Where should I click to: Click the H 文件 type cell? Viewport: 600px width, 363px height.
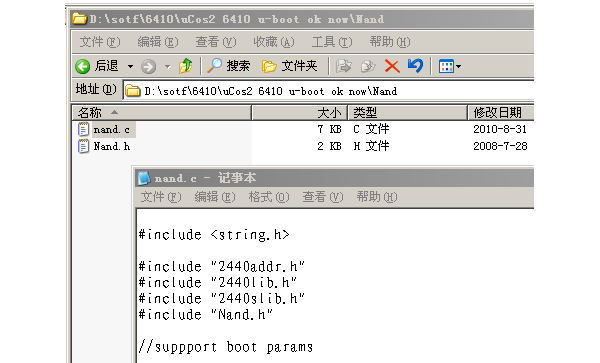[x=371, y=146]
